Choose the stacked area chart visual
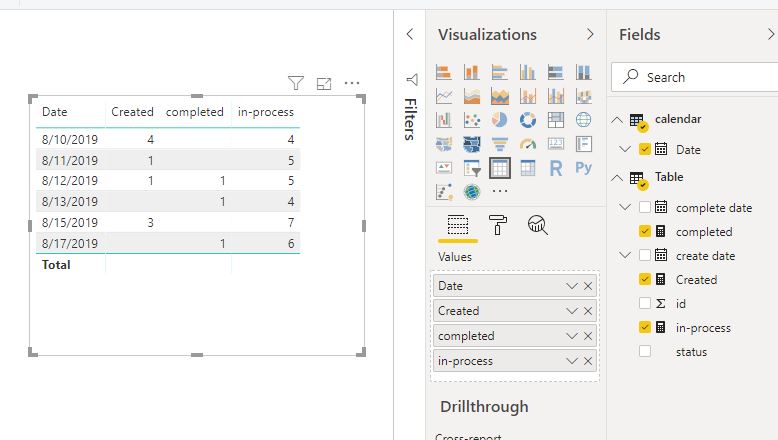 (x=500, y=96)
